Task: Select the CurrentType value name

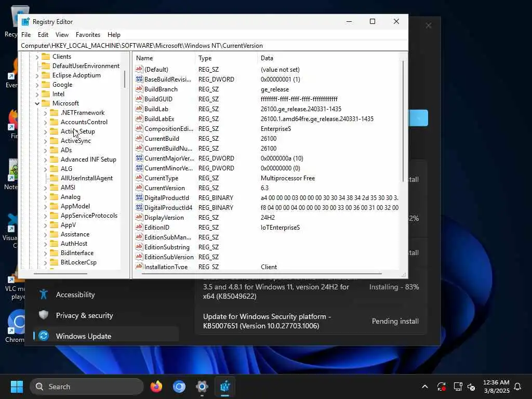Action: [161, 178]
